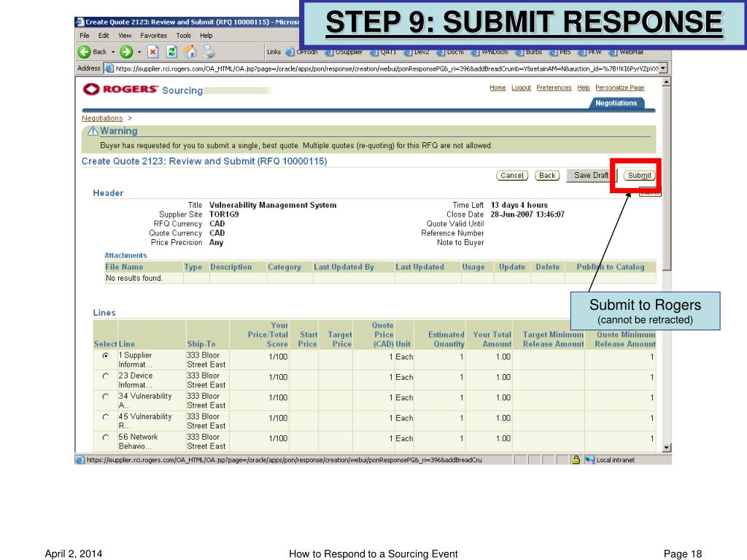Image resolution: width=747 pixels, height=560 pixels.
Task: Click the Help link in page header
Action: 584,87
